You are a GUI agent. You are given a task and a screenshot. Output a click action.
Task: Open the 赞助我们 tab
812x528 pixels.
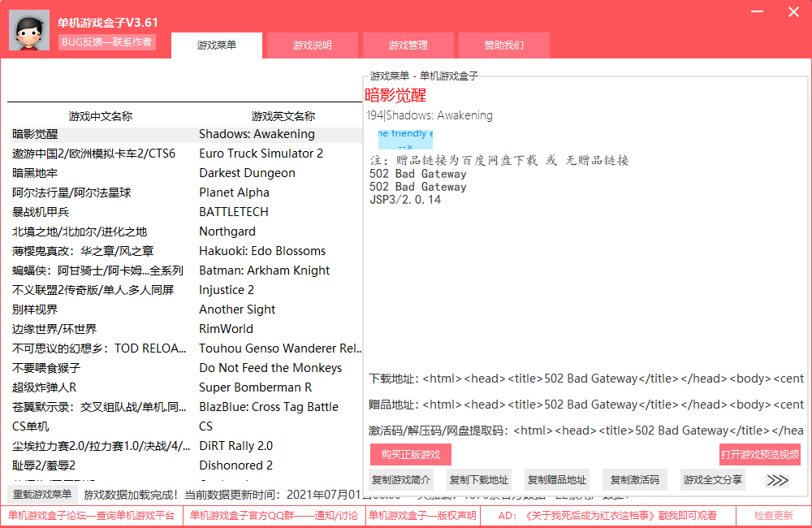(503, 45)
